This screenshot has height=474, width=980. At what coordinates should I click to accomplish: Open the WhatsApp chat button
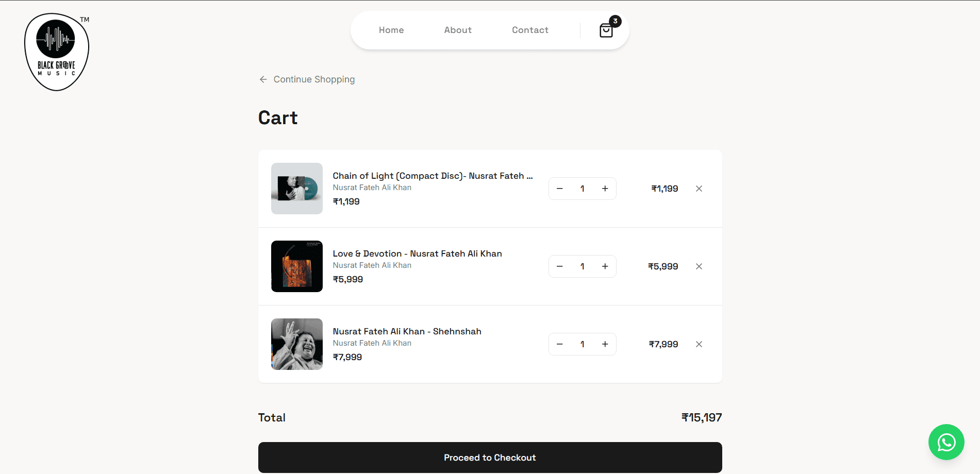point(946,442)
